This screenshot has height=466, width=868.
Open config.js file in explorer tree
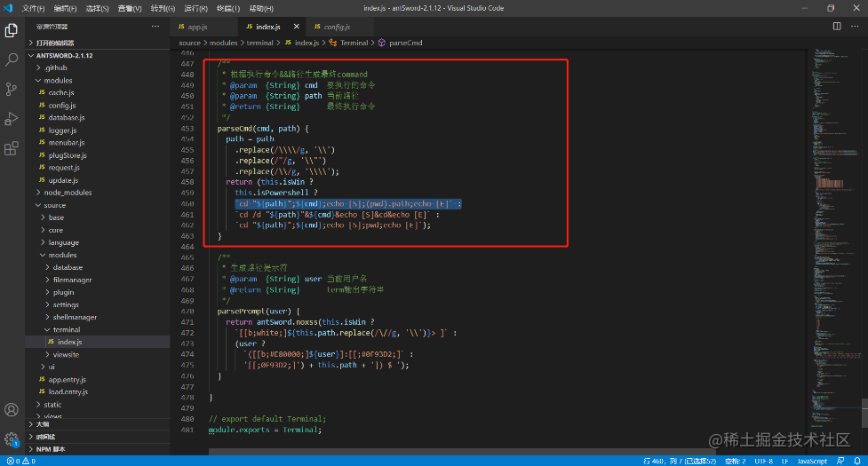click(x=61, y=105)
